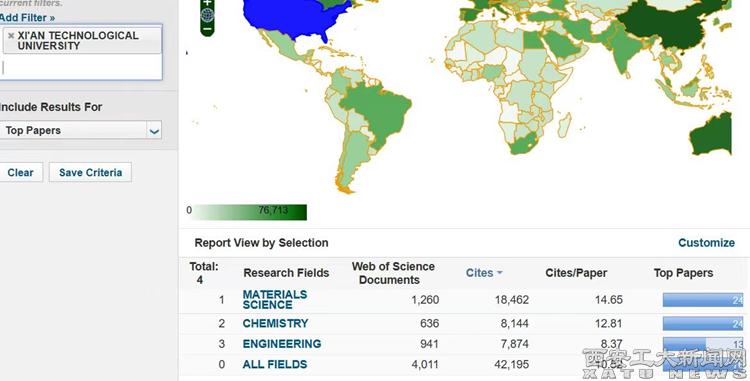Click the green map legend gradient bar
750x381 pixels.
point(250,212)
